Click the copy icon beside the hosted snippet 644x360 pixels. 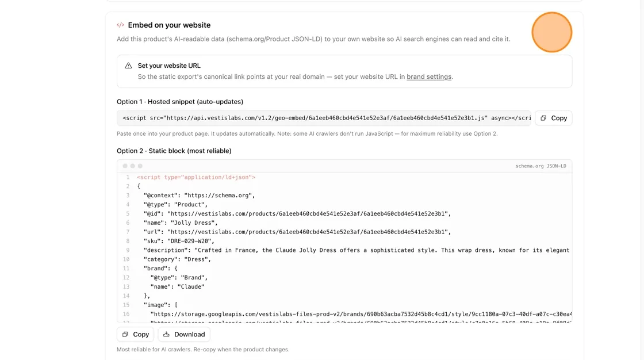tap(543, 118)
